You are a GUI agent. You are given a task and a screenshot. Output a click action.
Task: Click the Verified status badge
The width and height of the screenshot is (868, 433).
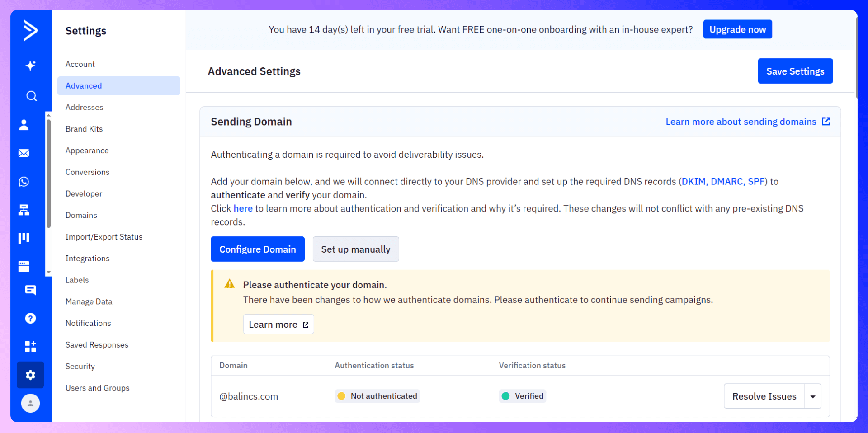coord(523,396)
